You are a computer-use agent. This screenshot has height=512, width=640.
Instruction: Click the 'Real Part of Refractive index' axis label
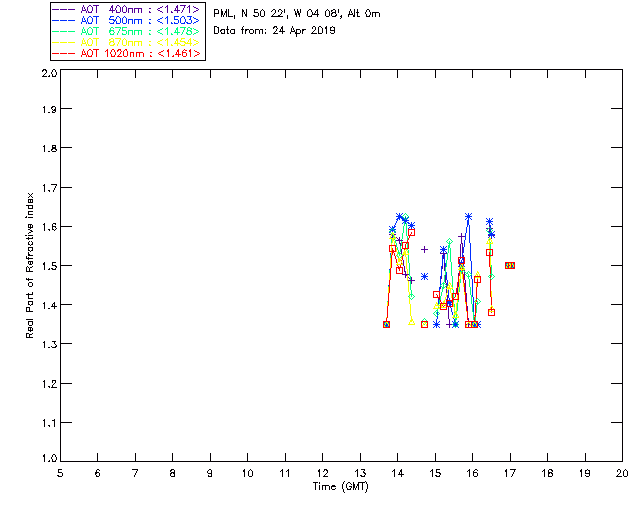pos(29,265)
